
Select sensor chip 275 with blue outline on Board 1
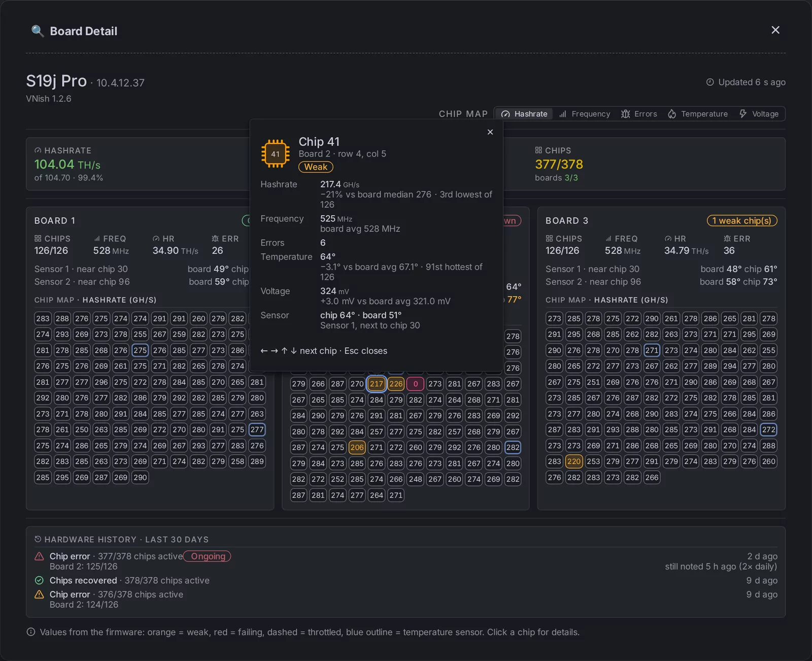point(140,350)
